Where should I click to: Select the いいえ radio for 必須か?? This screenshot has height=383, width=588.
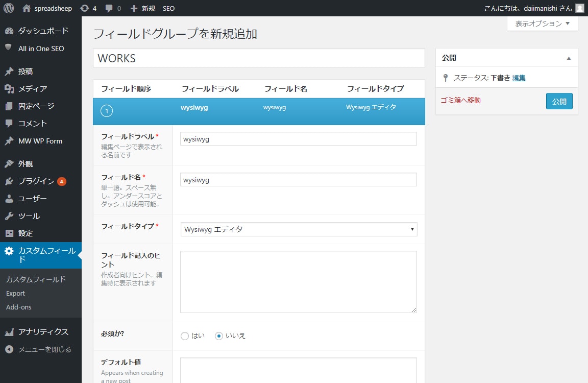(x=219, y=336)
